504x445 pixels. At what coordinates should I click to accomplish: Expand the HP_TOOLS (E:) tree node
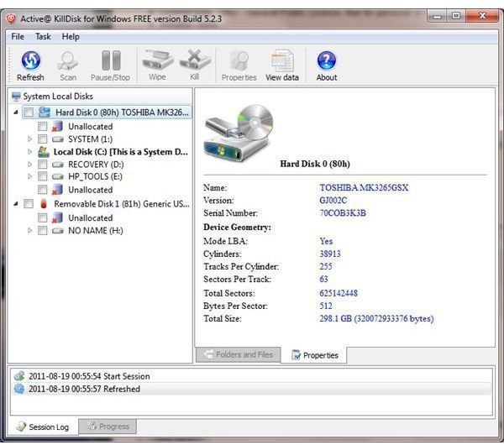[29, 176]
